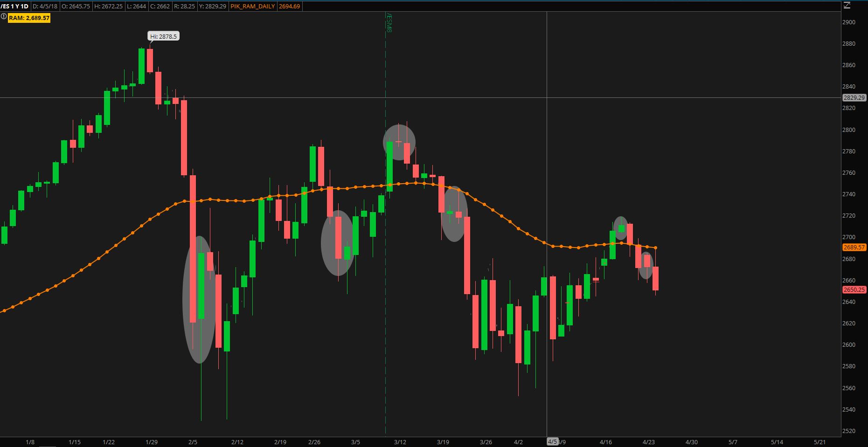Click the price axis scale icon in the corner
The height and width of the screenshot is (447, 868).
(847, 6)
